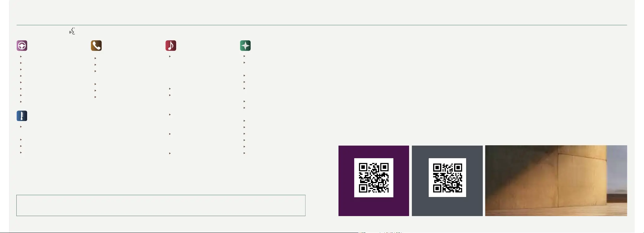
Task: Open the QR code on gray background
Action: 447,178
